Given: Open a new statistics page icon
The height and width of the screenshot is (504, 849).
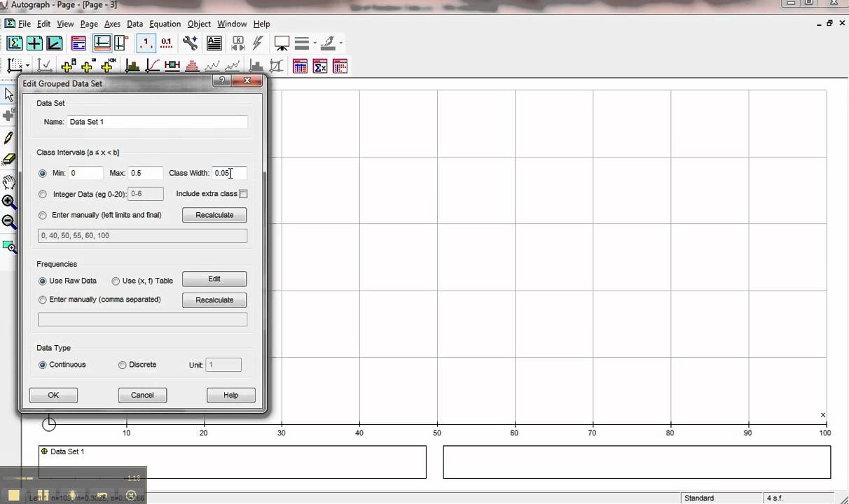Looking at the screenshot, I should pos(14,43).
